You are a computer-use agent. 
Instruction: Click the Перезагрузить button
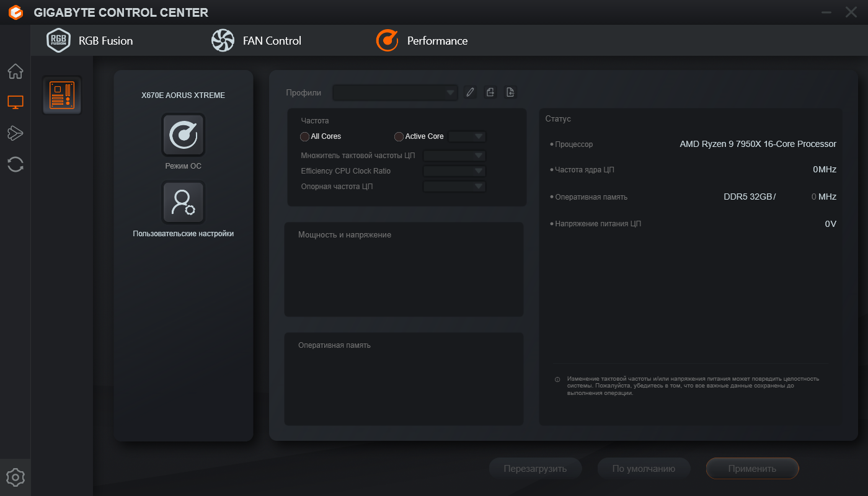pos(536,469)
